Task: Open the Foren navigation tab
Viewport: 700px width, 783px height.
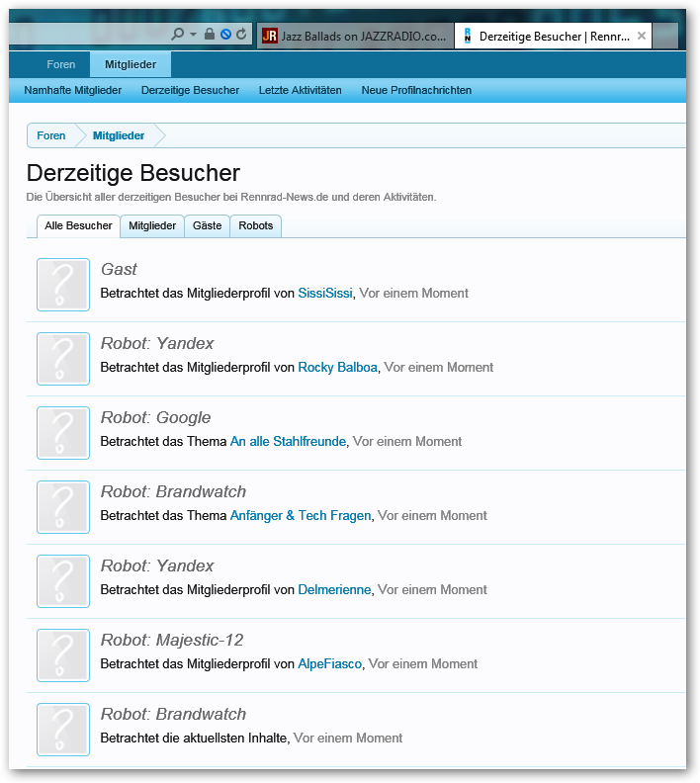Action: click(60, 64)
